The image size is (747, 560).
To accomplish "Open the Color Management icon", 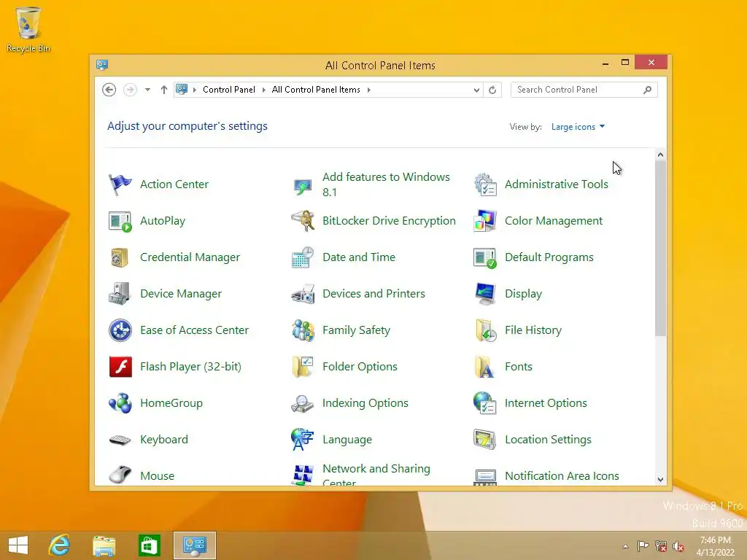I will [485, 221].
